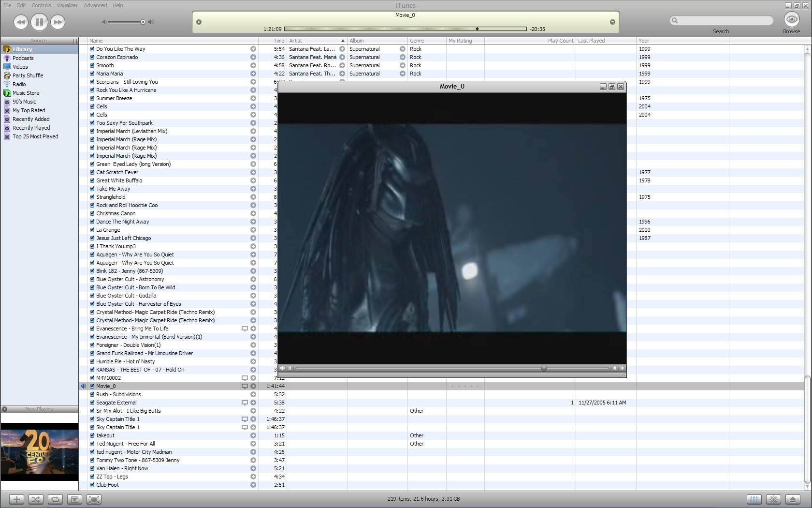This screenshot has width=812, height=508.
Task: Open the Help menu
Action: pyautogui.click(x=118, y=5)
